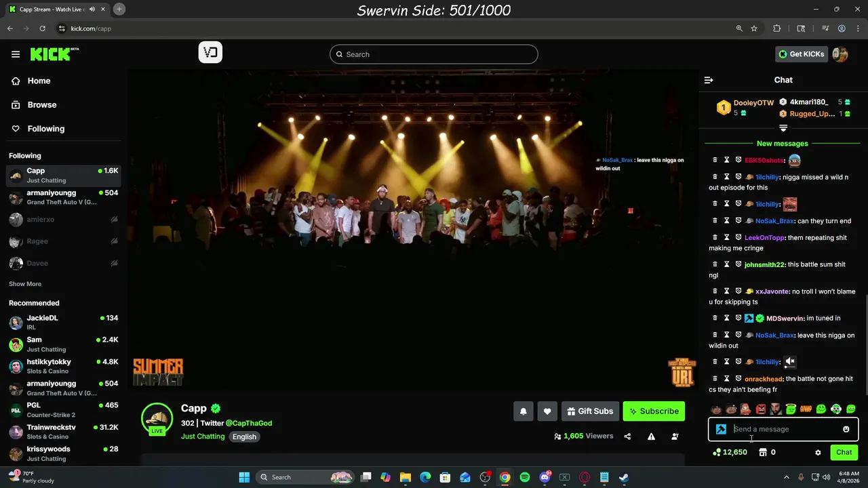Open the @CapThaGod Twitter link
The height and width of the screenshot is (488, 868).
coord(249,423)
